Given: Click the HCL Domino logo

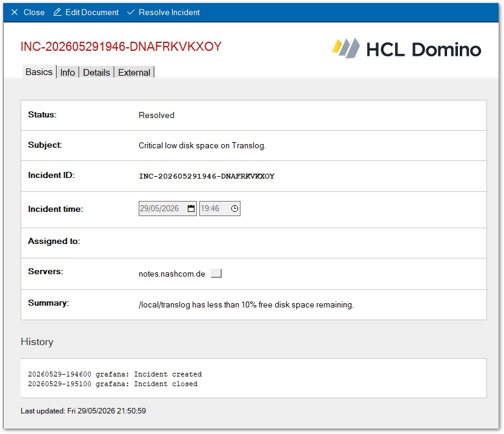Looking at the screenshot, I should [406, 49].
